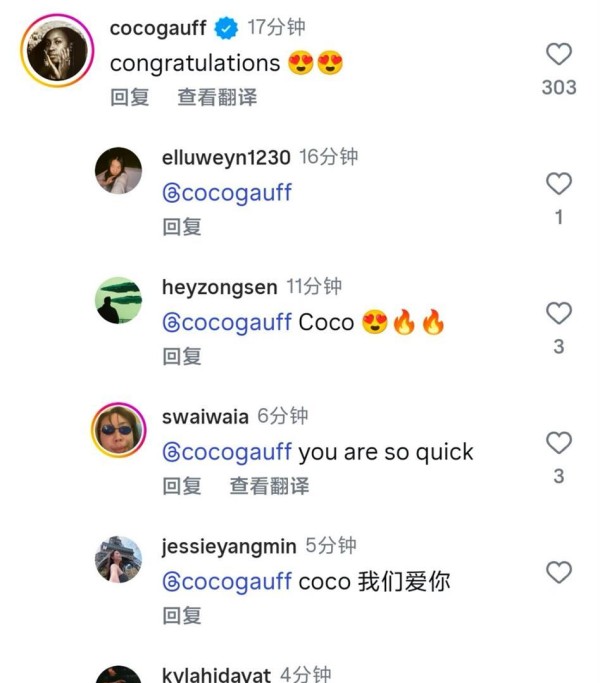Reply to cocogauff's congratulations comment
600x683 pixels.
[x=129, y=97]
